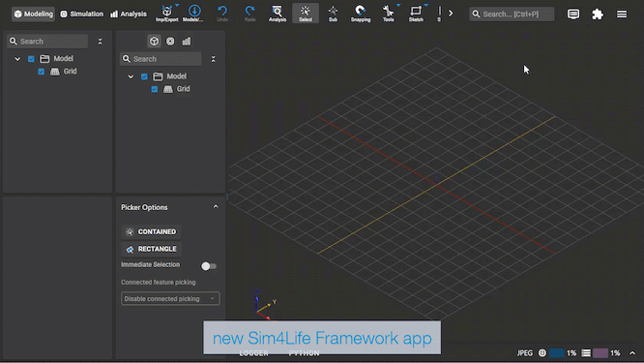Toggle the Immediate Selection switch
Image resolution: width=644 pixels, height=363 pixels.
[209, 266]
